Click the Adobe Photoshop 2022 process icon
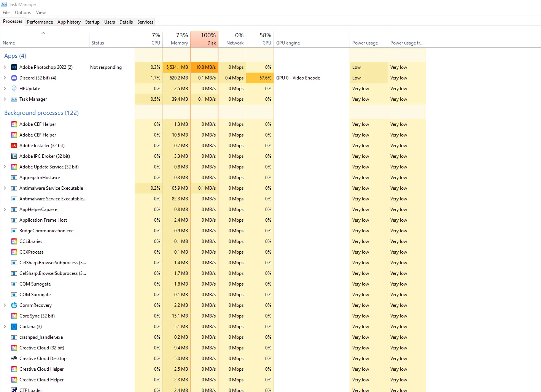The width and height of the screenshot is (541, 392). pos(14,67)
